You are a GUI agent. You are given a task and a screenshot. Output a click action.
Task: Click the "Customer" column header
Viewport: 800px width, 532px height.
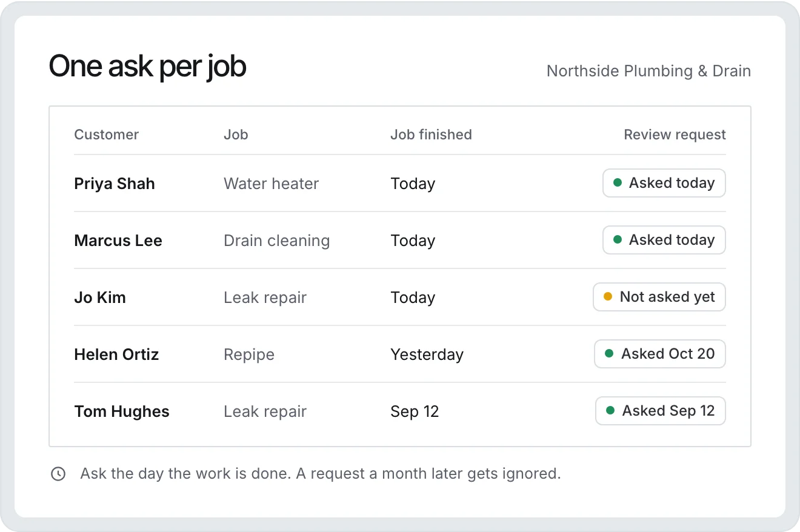[106, 135]
